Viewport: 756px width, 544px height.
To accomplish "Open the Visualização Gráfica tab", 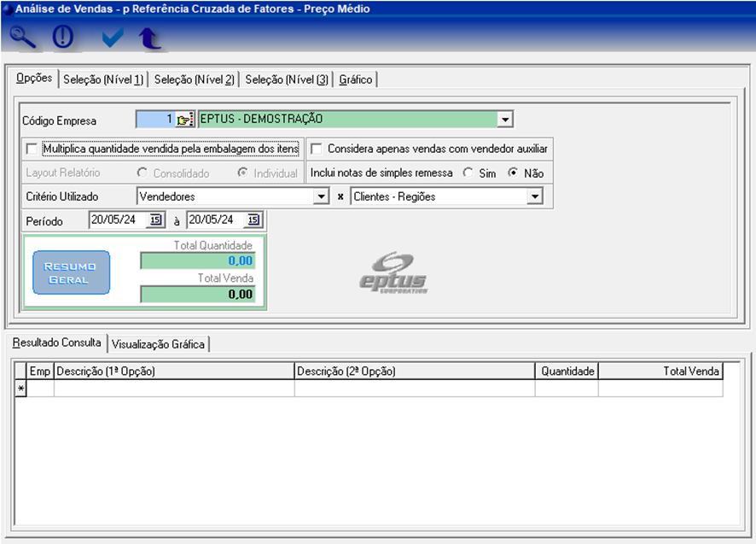I will pos(159,344).
